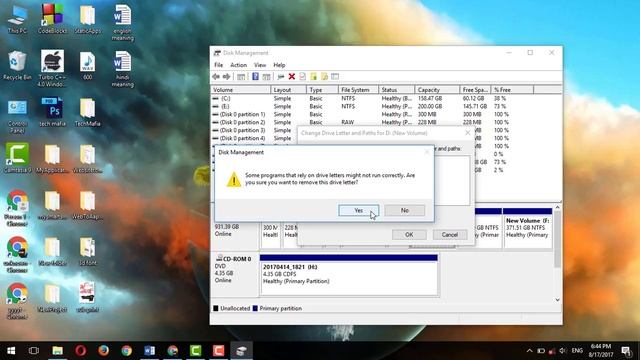The image size is (640, 360).
Task: Cancel the Change Drive Letter dialog
Action: pyautogui.click(x=449, y=235)
